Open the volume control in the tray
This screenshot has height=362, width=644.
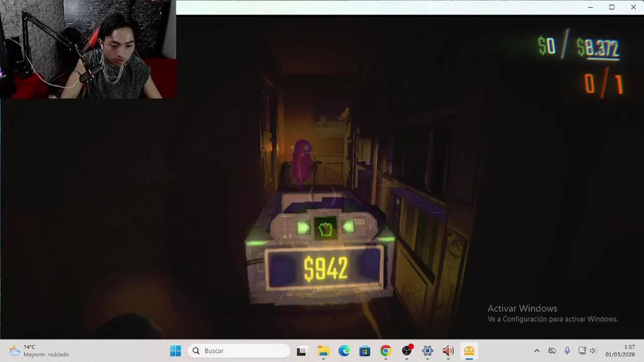(x=593, y=351)
